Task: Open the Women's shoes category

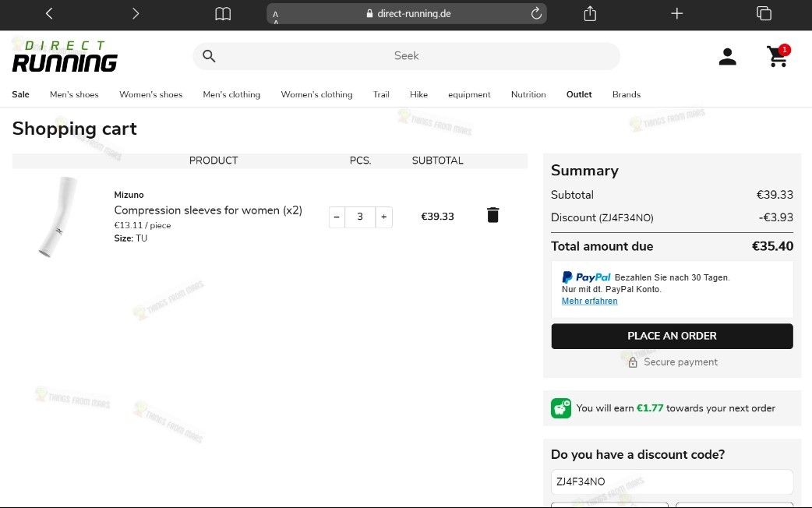Action: point(150,94)
